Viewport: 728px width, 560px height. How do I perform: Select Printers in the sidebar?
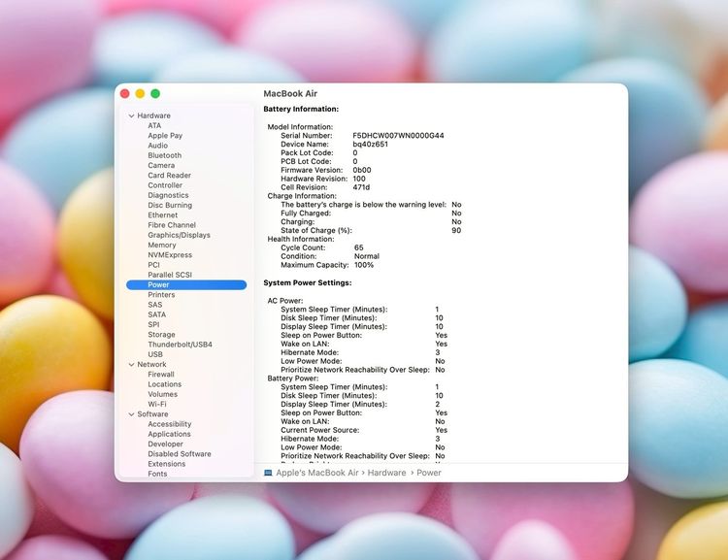161,295
